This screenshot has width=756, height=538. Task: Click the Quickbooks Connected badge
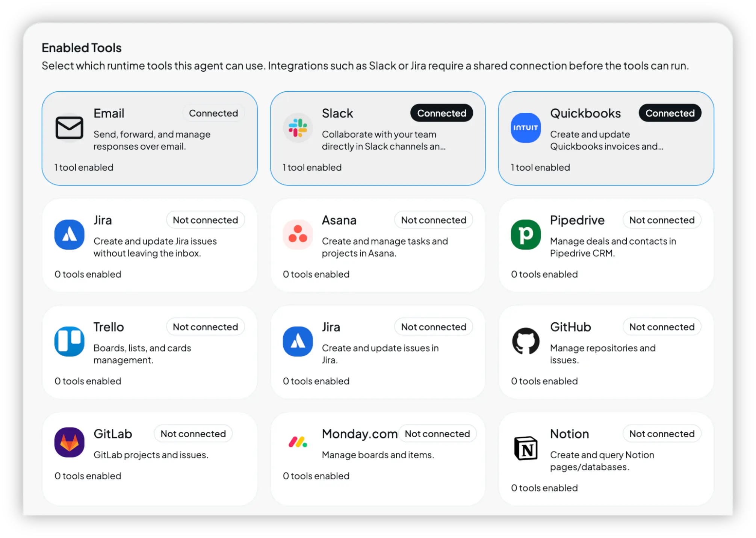(670, 113)
